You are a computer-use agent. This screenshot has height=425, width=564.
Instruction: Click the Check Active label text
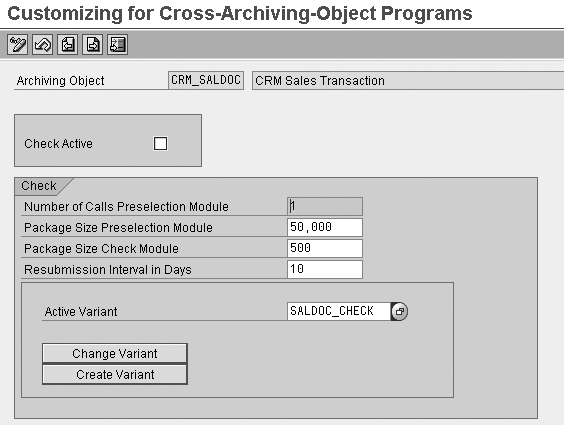click(58, 143)
